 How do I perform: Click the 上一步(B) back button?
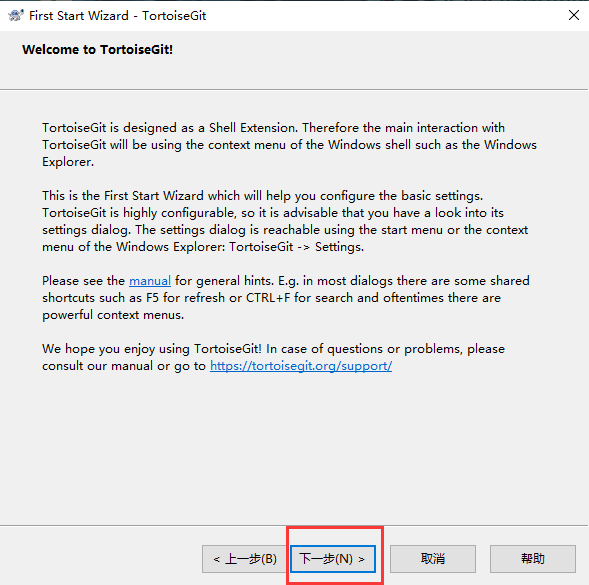(245, 559)
